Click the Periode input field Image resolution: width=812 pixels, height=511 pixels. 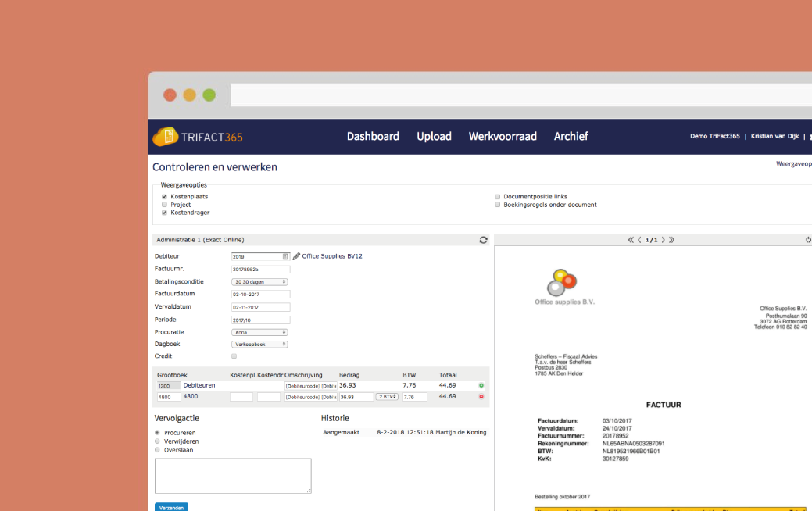[260, 320]
